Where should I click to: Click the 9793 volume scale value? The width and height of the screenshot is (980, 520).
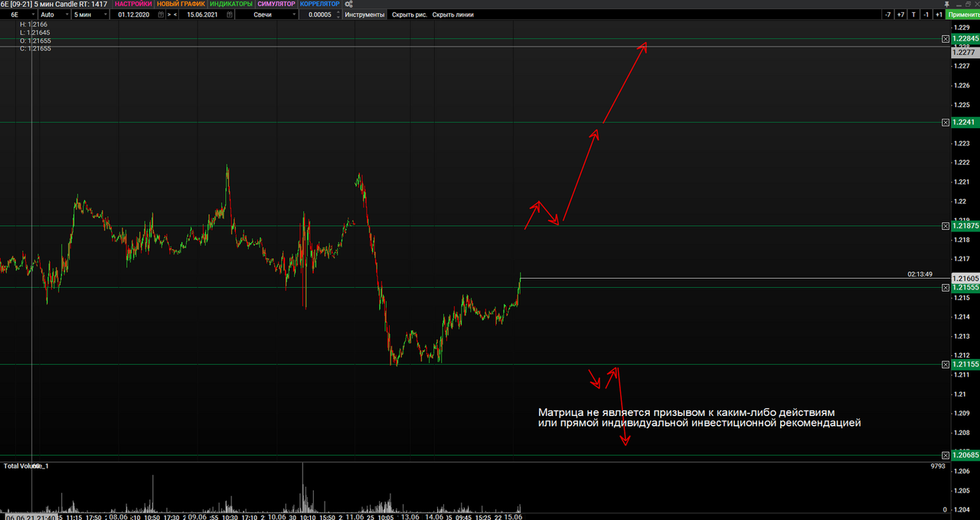coord(939,466)
